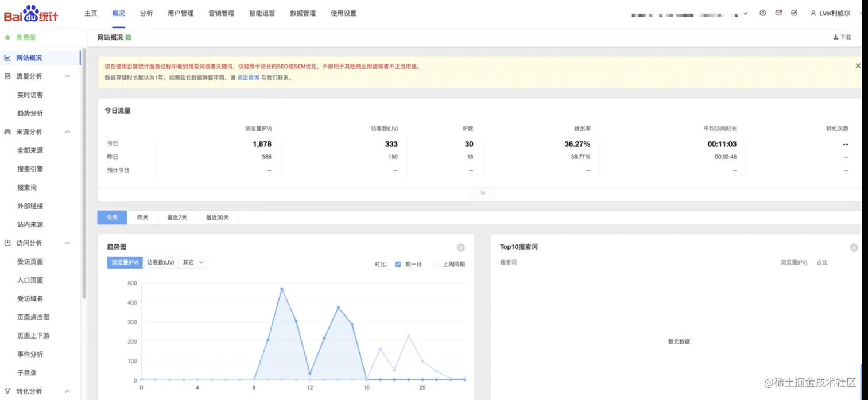Click the 转化分析 funnel icon
The width and height of the screenshot is (868, 400).
(x=7, y=391)
